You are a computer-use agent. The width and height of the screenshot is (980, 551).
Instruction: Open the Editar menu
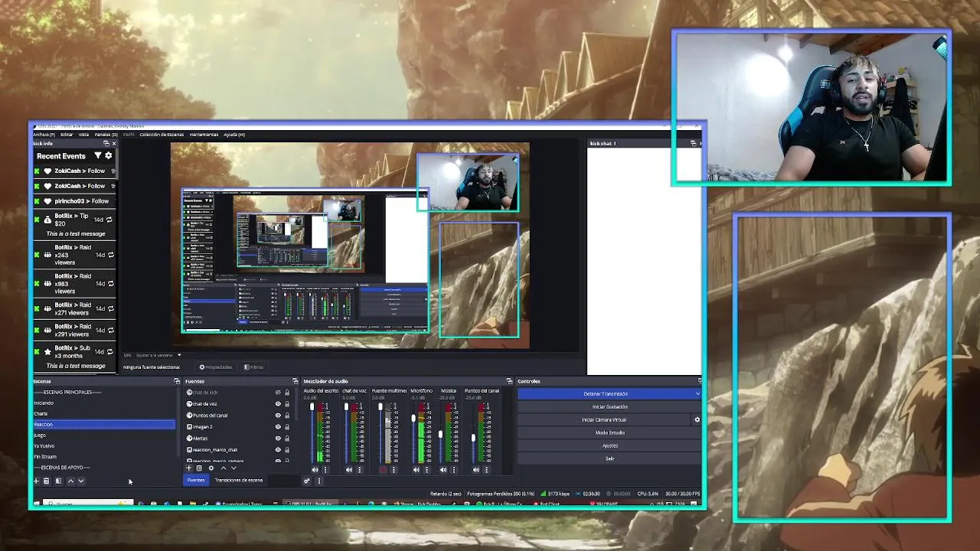click(67, 135)
